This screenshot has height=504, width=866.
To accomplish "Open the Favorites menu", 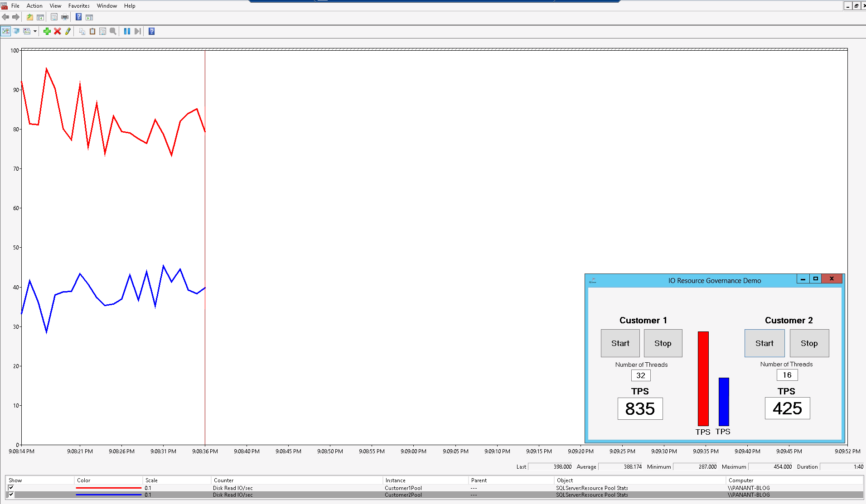I will [x=79, y=6].
